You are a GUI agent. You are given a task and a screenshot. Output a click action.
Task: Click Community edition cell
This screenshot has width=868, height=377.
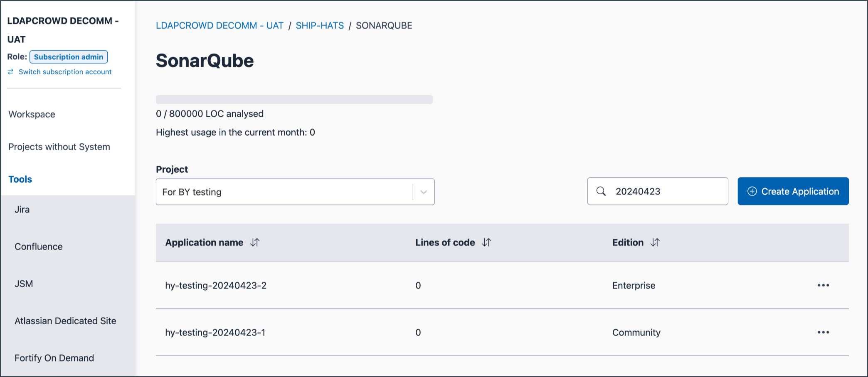[636, 332]
